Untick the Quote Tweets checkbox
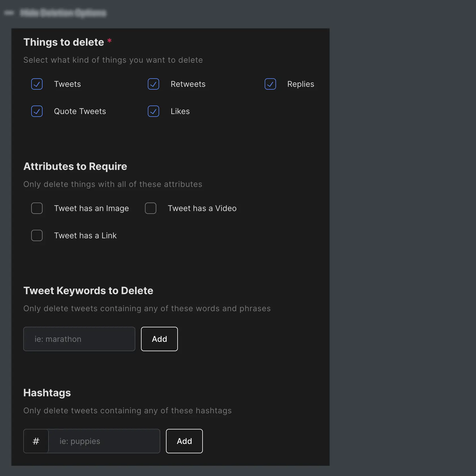 pos(37,111)
